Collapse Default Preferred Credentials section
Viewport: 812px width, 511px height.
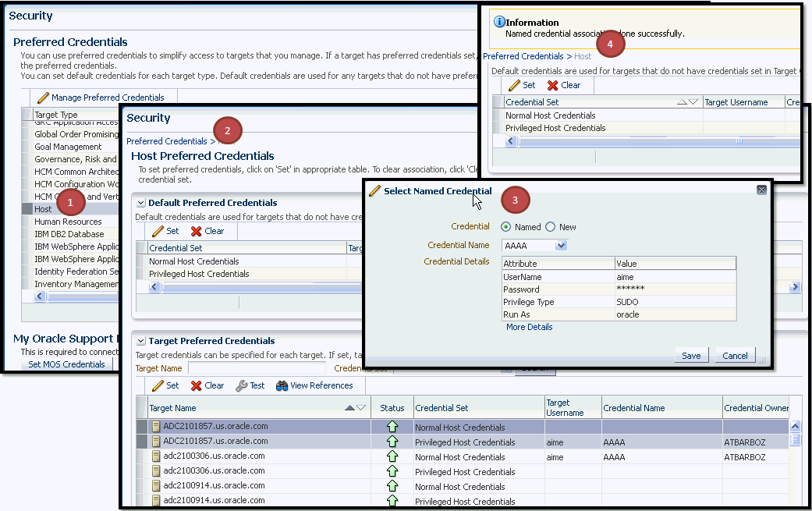click(141, 203)
